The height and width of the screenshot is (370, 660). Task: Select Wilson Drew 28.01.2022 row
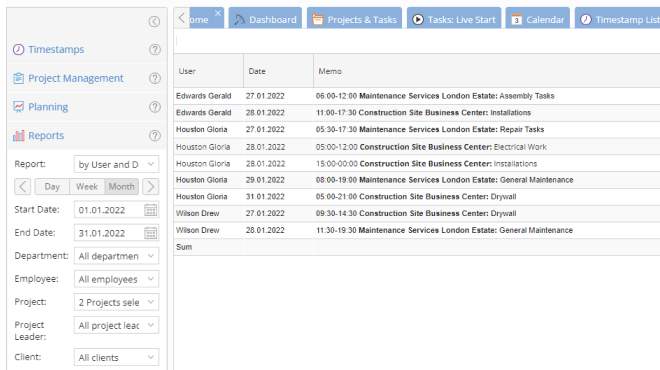click(x=417, y=230)
